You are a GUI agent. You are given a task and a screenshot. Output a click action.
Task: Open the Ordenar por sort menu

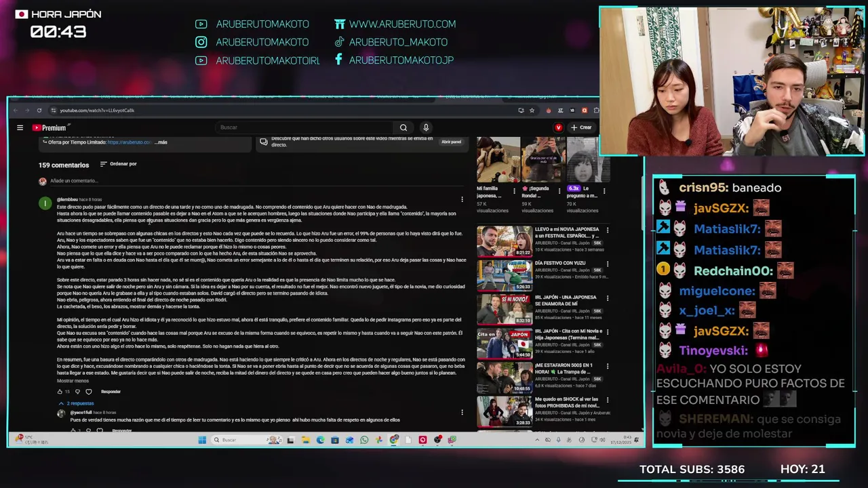(x=119, y=164)
